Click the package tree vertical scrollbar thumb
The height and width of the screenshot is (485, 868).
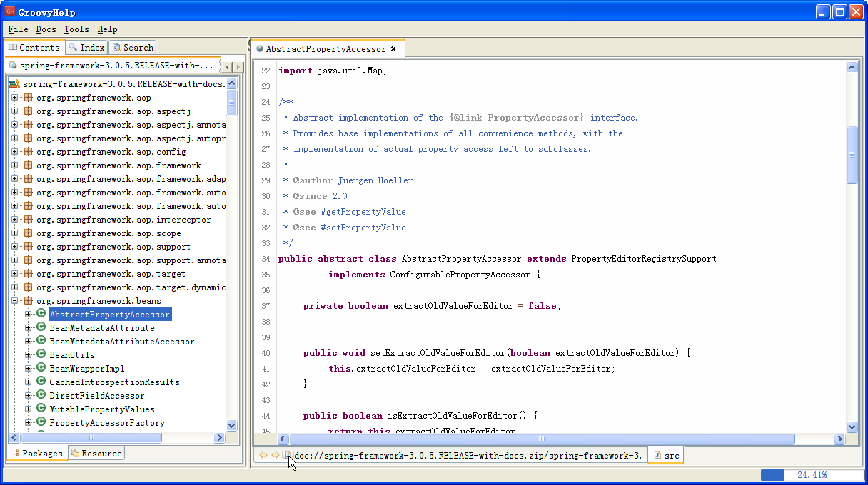tap(231, 103)
